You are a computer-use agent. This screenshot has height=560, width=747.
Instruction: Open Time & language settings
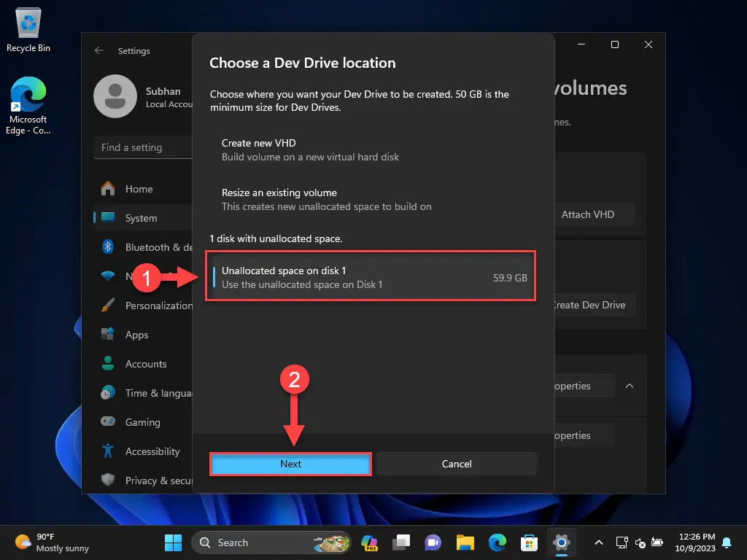[143, 393]
